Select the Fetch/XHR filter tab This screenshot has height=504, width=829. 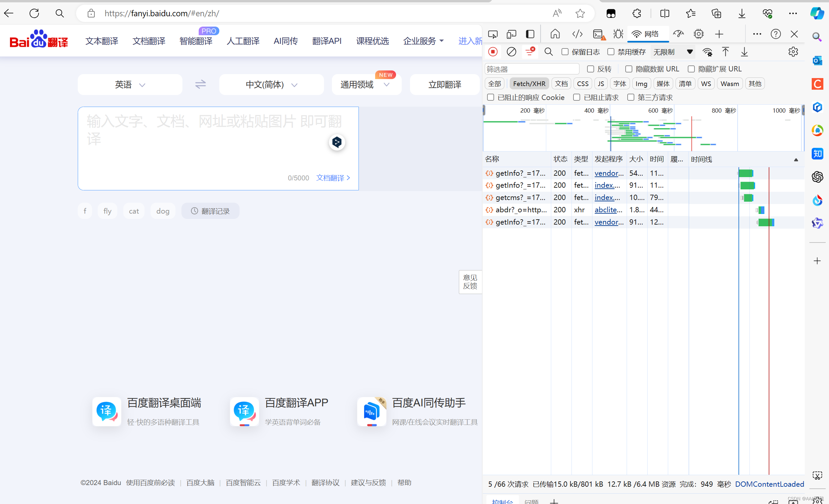click(x=529, y=84)
